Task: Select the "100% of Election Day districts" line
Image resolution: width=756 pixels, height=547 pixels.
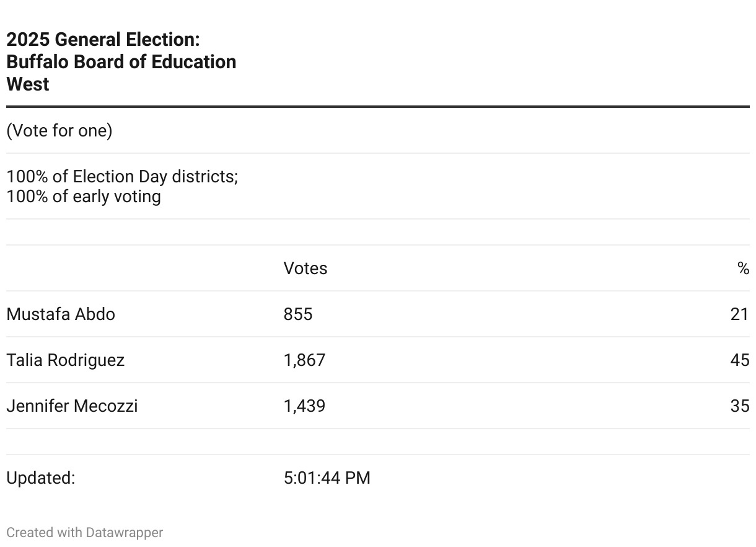Action: tap(122, 177)
